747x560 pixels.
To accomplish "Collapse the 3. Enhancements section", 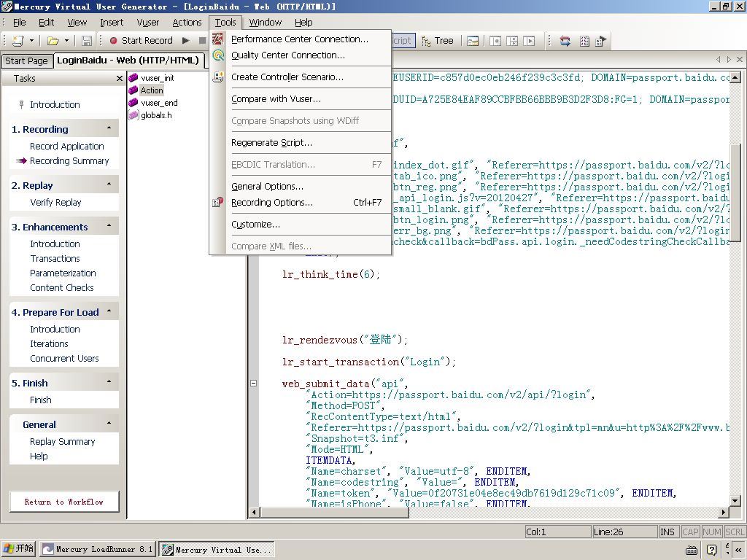I will click(x=109, y=226).
